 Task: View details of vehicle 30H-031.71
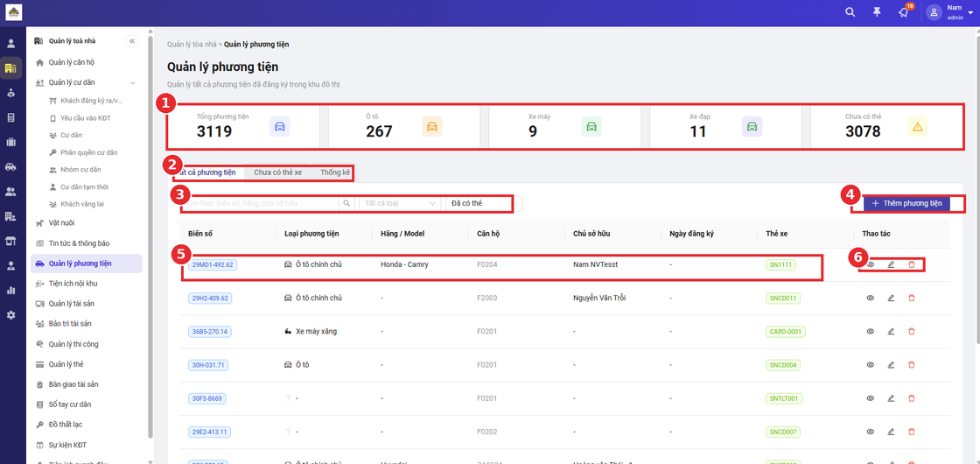pos(870,364)
